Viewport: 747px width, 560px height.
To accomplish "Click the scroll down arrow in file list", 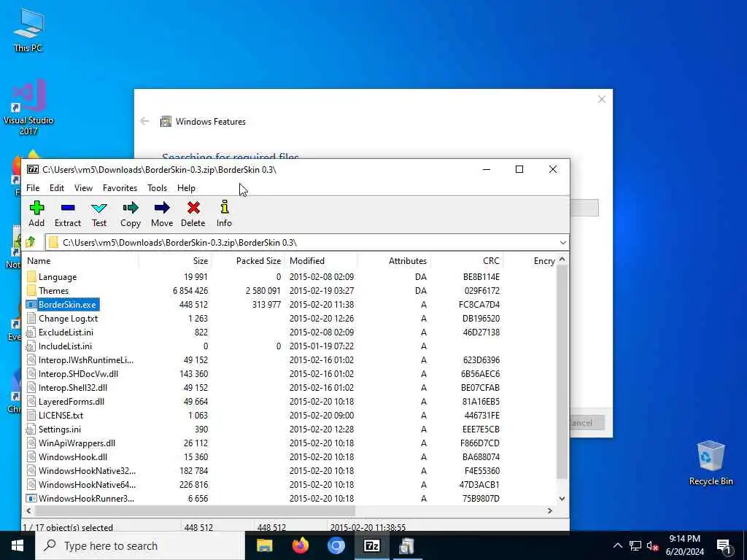I will point(562,499).
